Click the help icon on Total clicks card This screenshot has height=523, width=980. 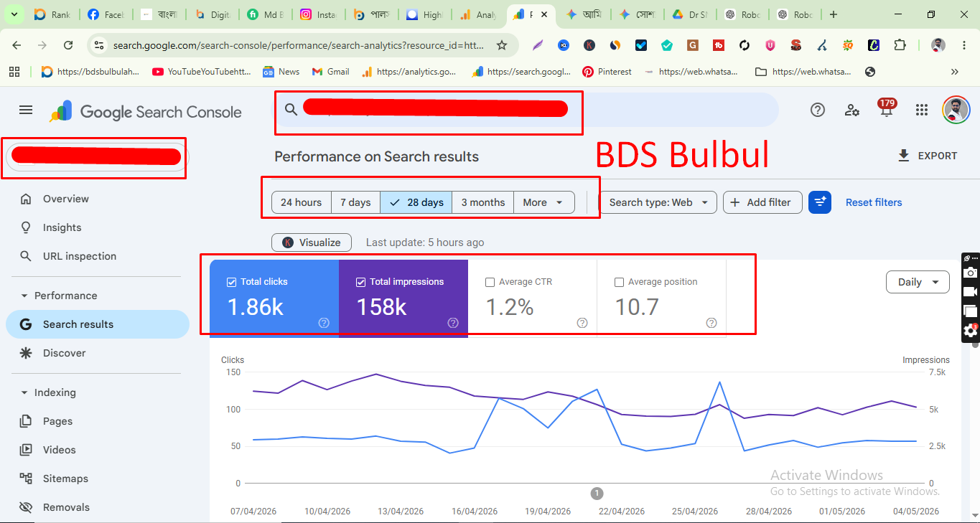coord(324,323)
